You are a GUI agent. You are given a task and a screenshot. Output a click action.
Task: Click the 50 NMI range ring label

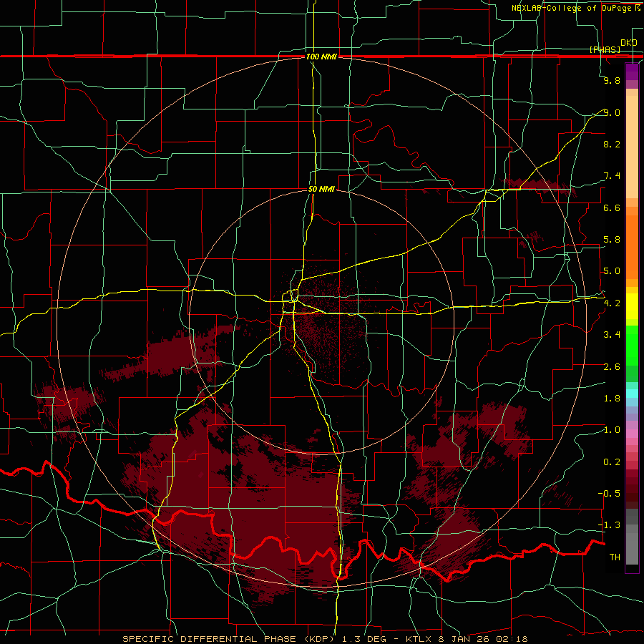click(321, 189)
